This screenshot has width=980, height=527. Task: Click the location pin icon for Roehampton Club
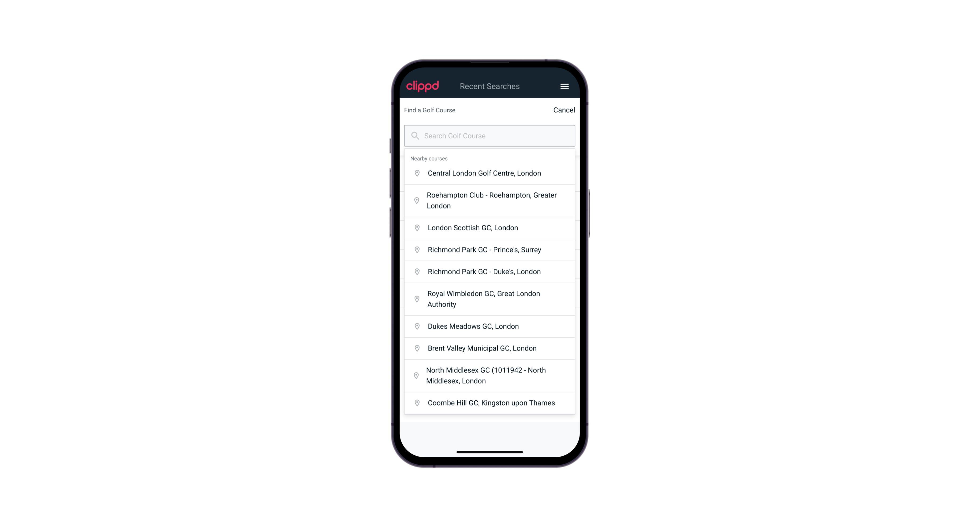pos(416,201)
